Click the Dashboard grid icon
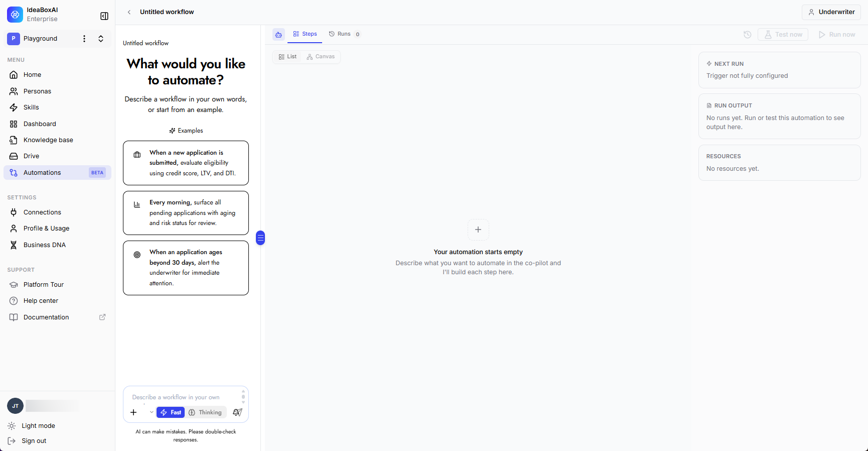The height and width of the screenshot is (451, 868). (x=14, y=124)
